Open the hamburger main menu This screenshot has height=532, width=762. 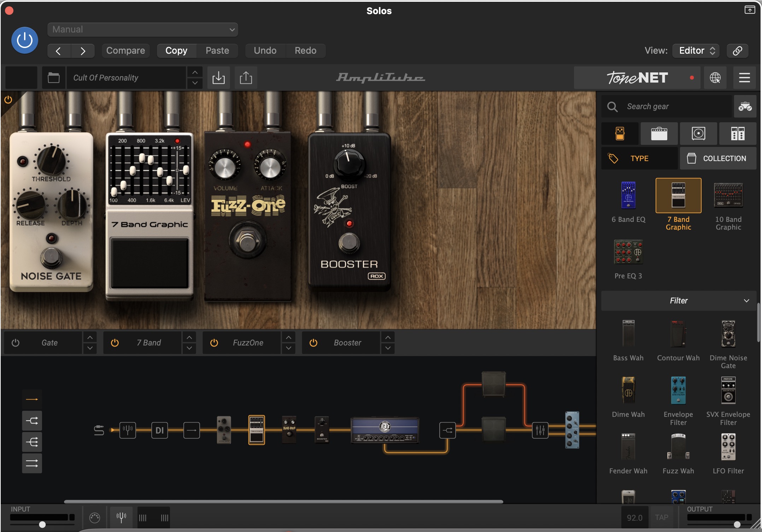click(744, 78)
